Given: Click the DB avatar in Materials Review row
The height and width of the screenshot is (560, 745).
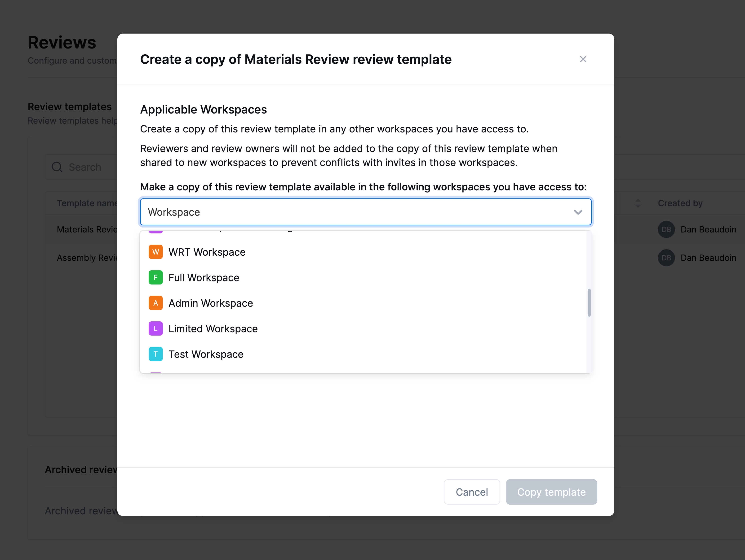Looking at the screenshot, I should pos(666,230).
